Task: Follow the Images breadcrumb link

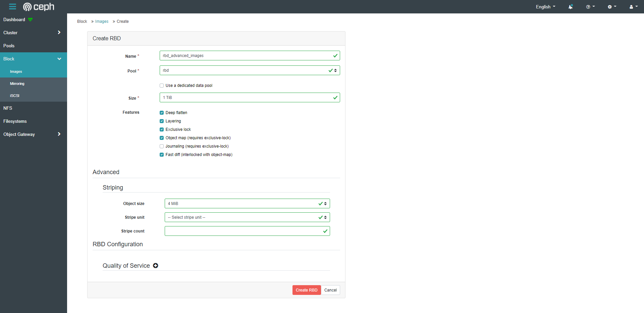Action: click(x=102, y=21)
